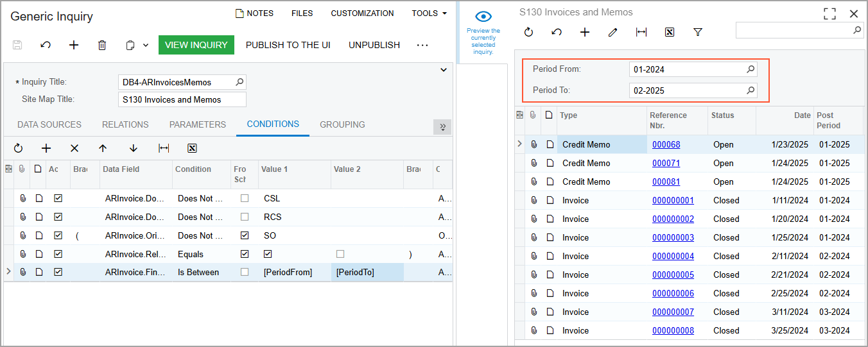The width and height of the screenshot is (868, 347).
Task: Open the Tools dropdown menu
Action: tap(429, 13)
